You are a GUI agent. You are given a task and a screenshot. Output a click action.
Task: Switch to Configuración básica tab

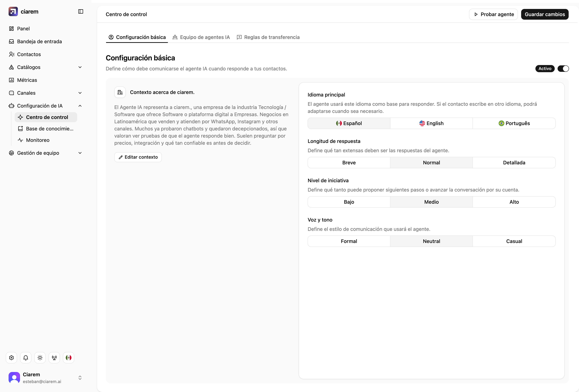tap(137, 37)
